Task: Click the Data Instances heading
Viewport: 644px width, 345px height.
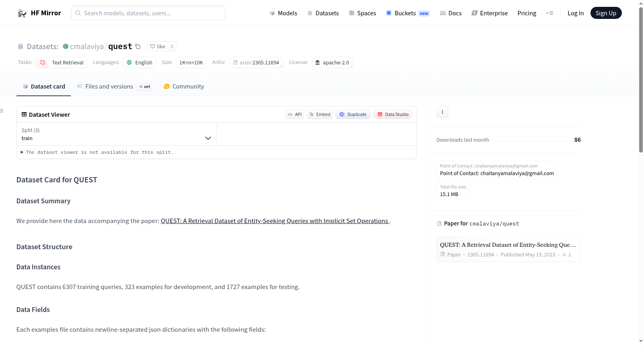Action: point(38,267)
